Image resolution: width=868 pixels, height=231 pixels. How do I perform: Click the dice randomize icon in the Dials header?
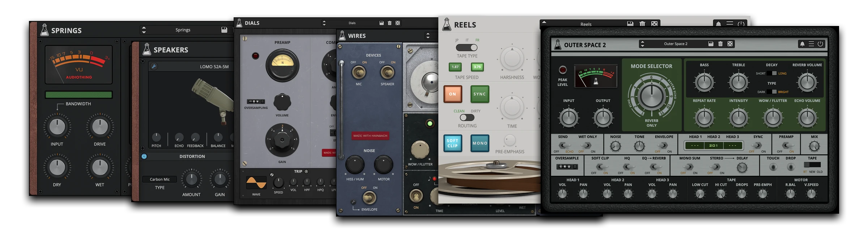point(397,23)
